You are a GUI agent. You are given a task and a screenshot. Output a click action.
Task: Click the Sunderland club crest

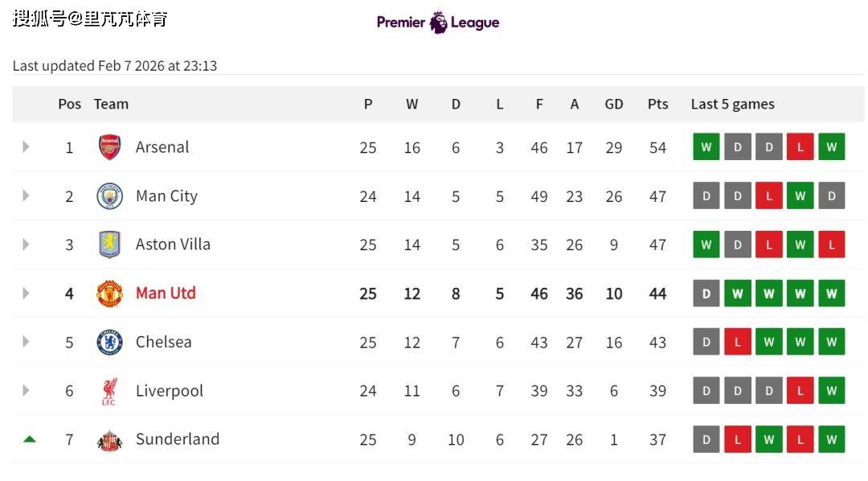coord(109,440)
